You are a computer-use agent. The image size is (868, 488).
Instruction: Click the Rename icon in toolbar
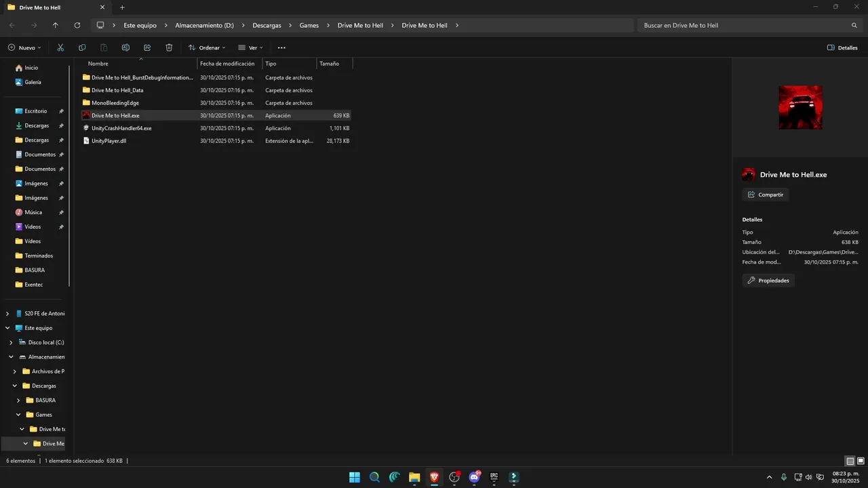[125, 47]
